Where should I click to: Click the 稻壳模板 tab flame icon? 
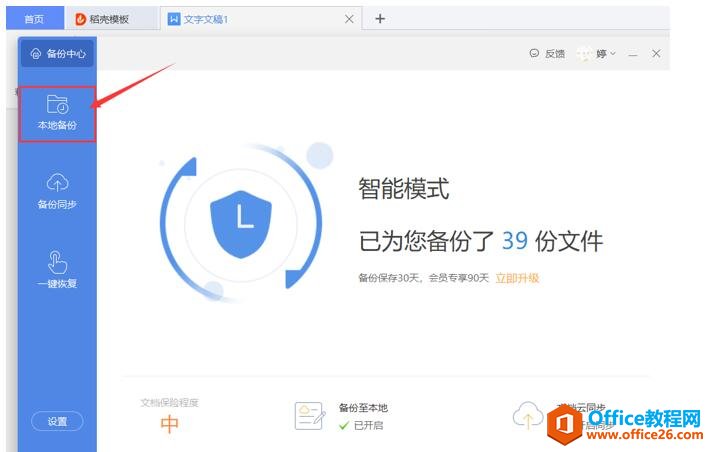[x=81, y=19]
